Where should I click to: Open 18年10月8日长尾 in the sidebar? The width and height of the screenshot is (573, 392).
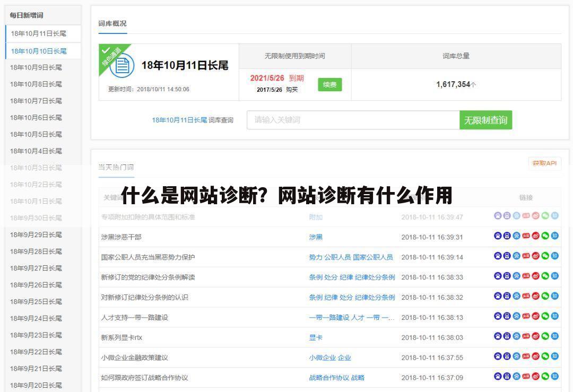pyautogui.click(x=36, y=84)
